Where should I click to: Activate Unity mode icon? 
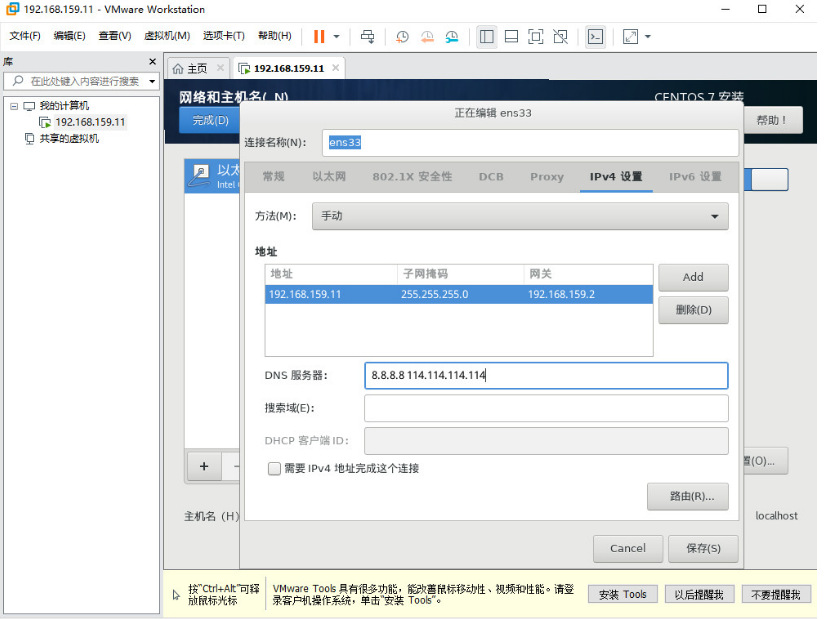coord(560,36)
